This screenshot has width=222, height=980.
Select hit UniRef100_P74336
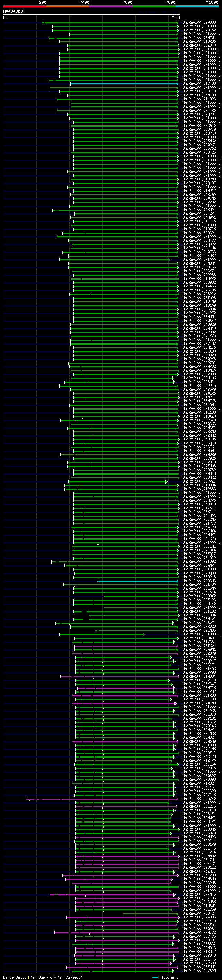(x=199, y=917)
